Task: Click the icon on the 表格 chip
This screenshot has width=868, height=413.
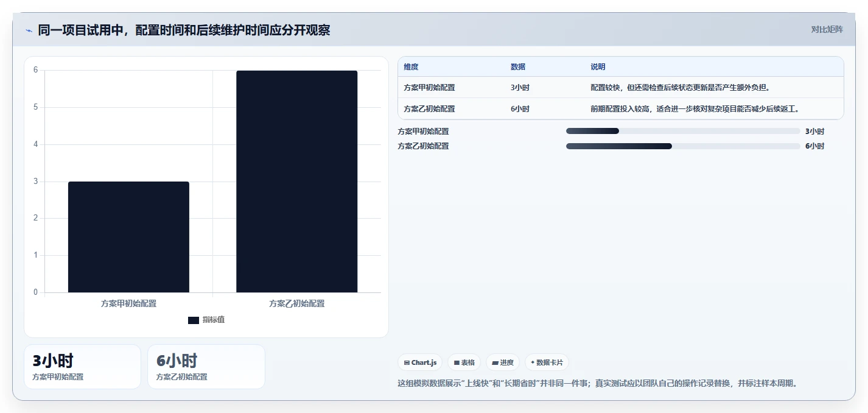Action: coord(457,362)
